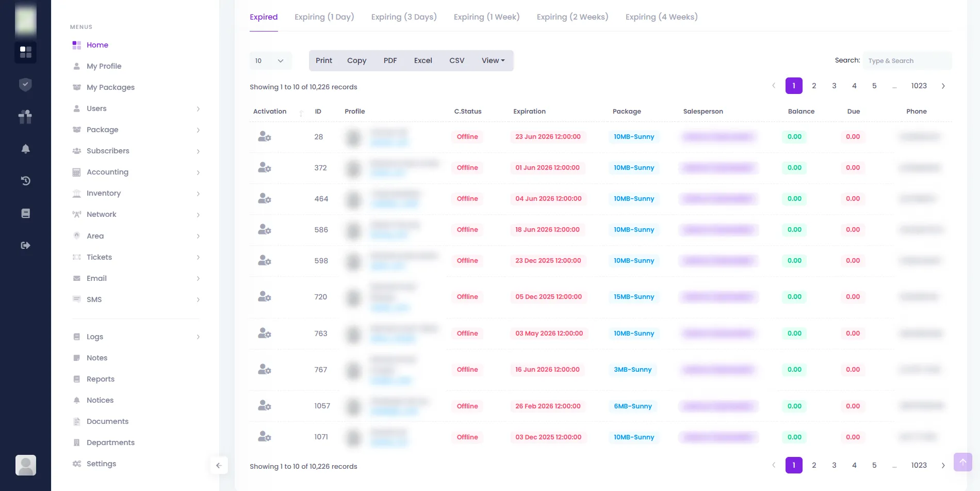Expand the Users menu
Screen dimensions: 980x491
136,108
